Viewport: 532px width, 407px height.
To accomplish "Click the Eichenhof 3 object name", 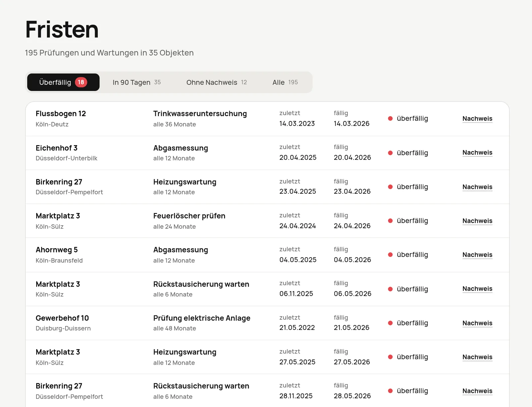I will (57, 148).
